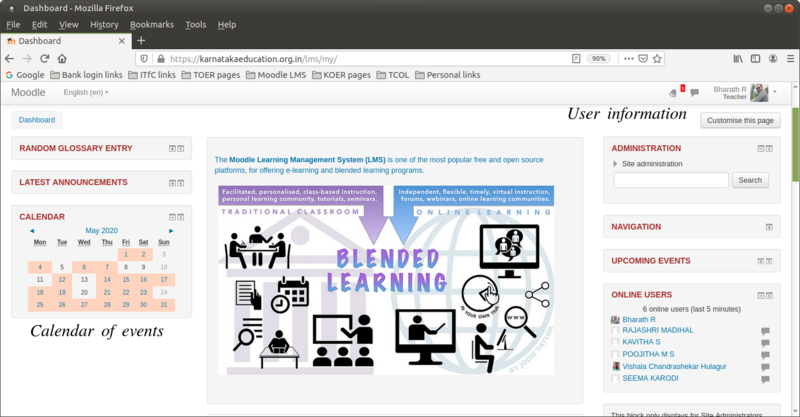Image resolution: width=800 pixels, height=417 pixels.
Task: Open page actions three-dots menu
Action: click(629, 59)
